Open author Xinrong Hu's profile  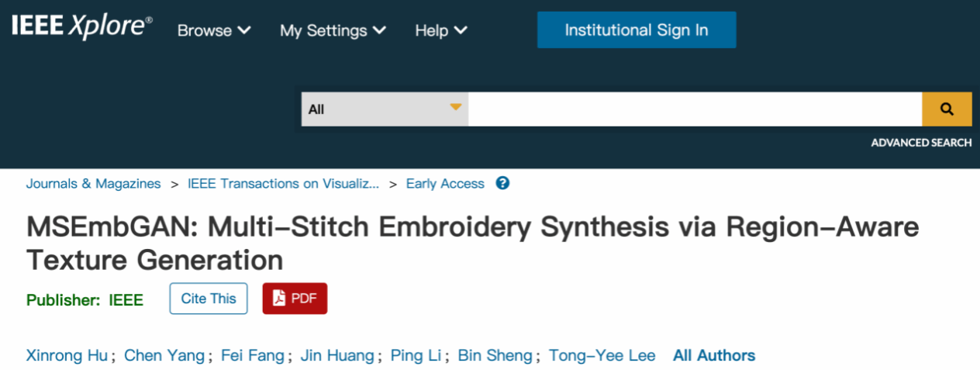(68, 355)
